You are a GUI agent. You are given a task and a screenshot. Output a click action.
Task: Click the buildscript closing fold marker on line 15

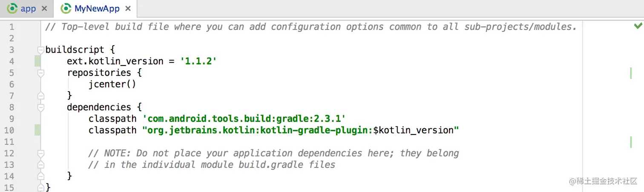click(x=40, y=187)
